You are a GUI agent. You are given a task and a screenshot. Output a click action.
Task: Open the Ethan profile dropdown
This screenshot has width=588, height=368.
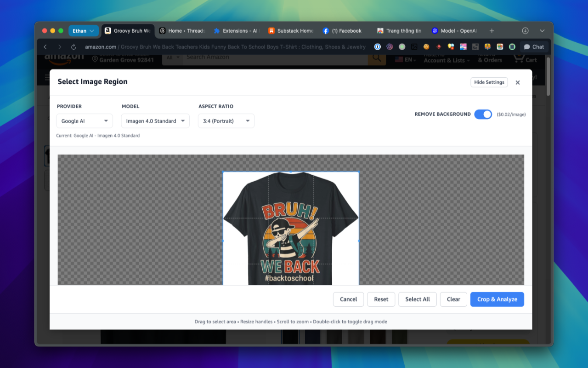pos(84,31)
